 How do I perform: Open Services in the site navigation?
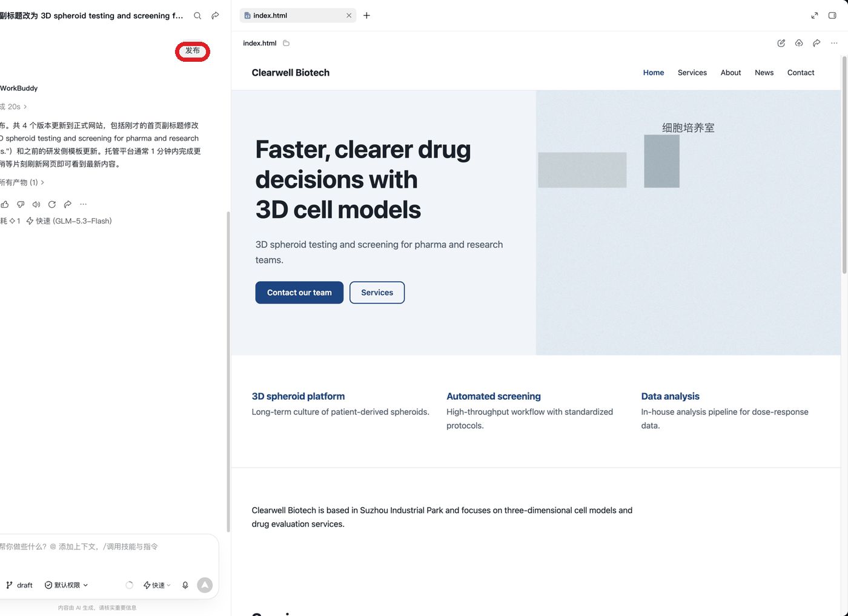(x=692, y=73)
